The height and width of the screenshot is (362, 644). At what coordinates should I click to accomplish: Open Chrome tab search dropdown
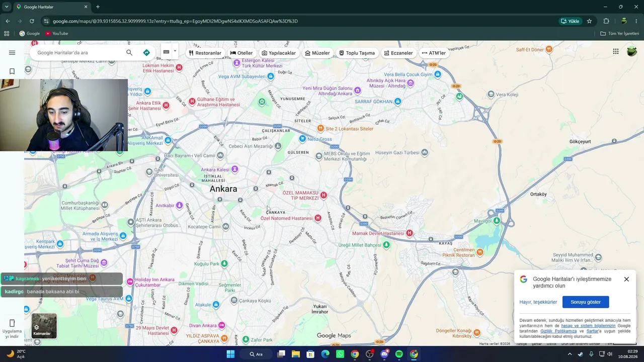pyautogui.click(x=7, y=7)
